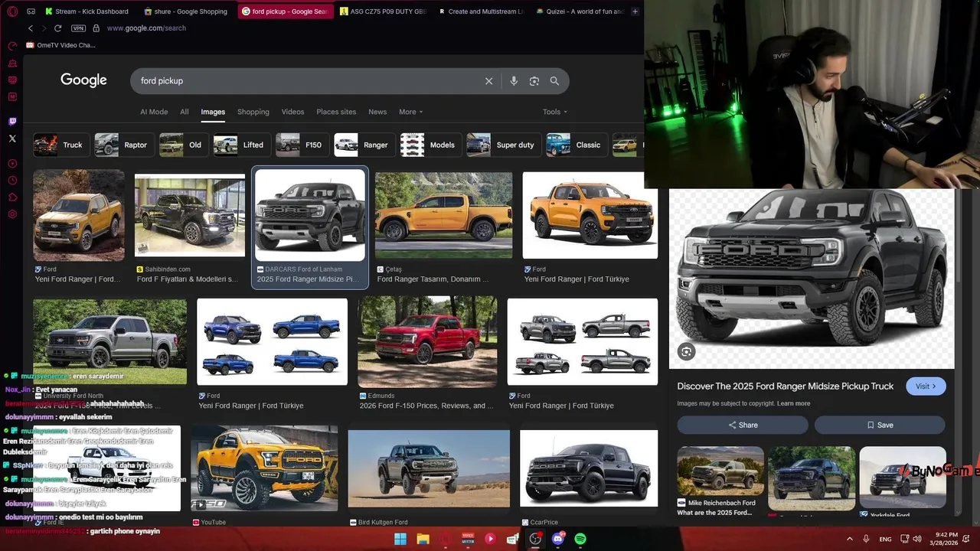Click the Opera logo menu button
980x551 pixels.
pyautogui.click(x=11, y=11)
